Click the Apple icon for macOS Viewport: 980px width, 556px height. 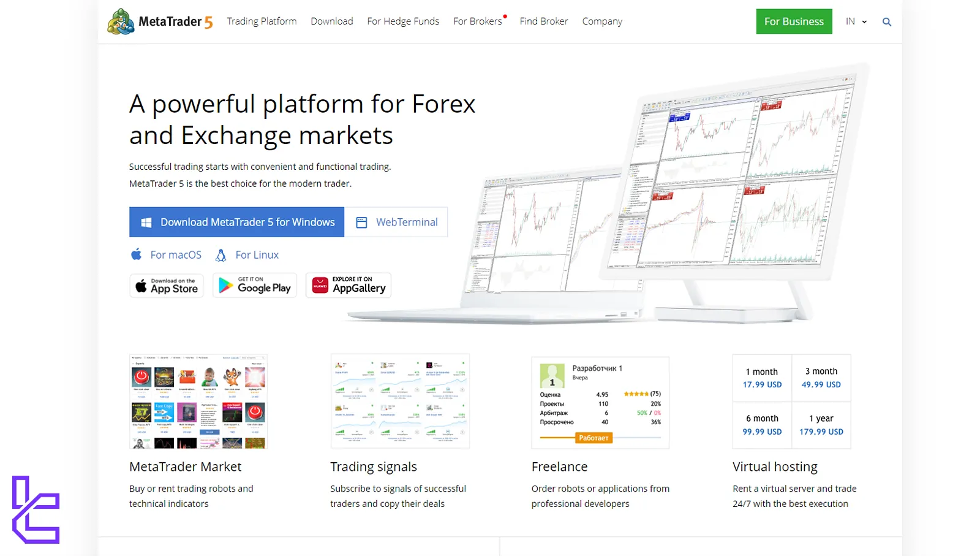(x=136, y=254)
